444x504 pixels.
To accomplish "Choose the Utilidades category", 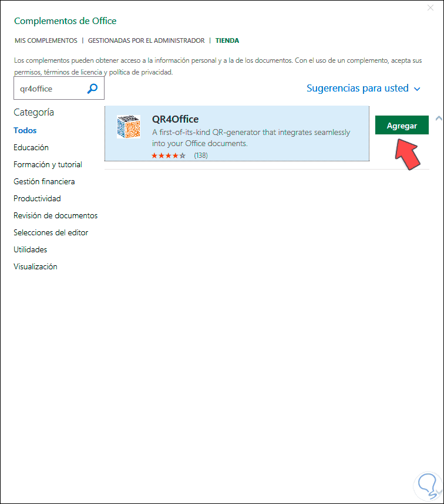I will 30,250.
